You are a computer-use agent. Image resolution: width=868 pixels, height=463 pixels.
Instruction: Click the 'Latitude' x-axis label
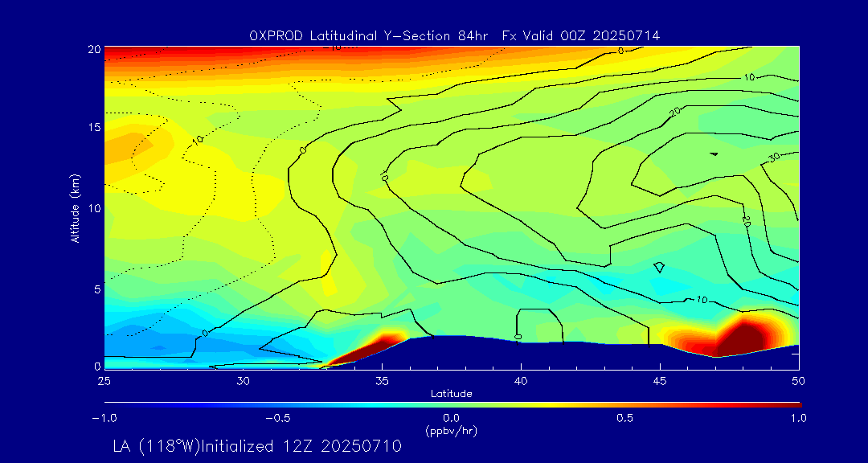tap(452, 395)
